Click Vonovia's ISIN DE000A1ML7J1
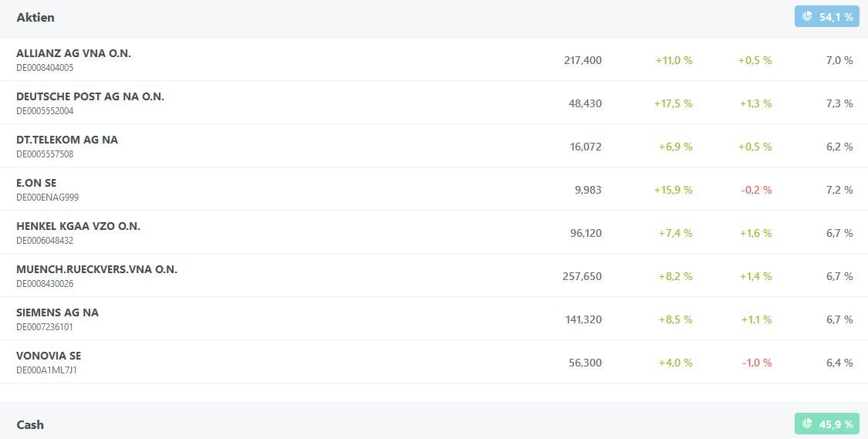This screenshot has width=868, height=439. (x=46, y=370)
